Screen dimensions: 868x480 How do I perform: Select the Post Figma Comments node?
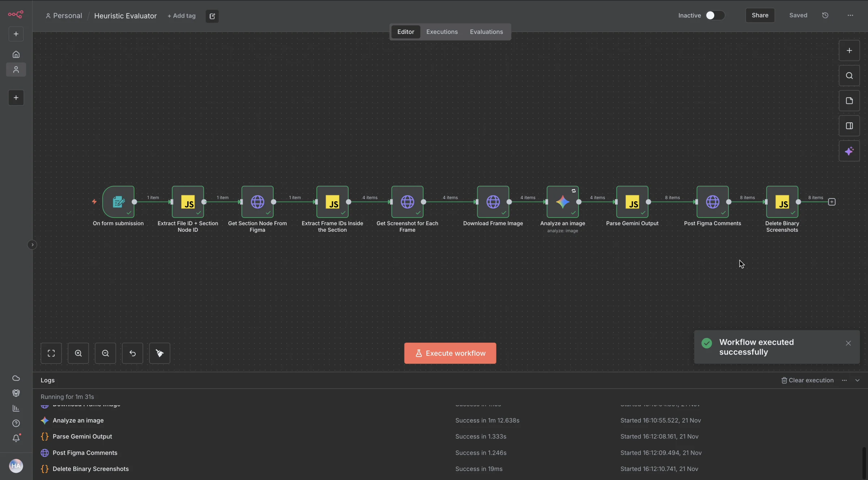pos(712,202)
